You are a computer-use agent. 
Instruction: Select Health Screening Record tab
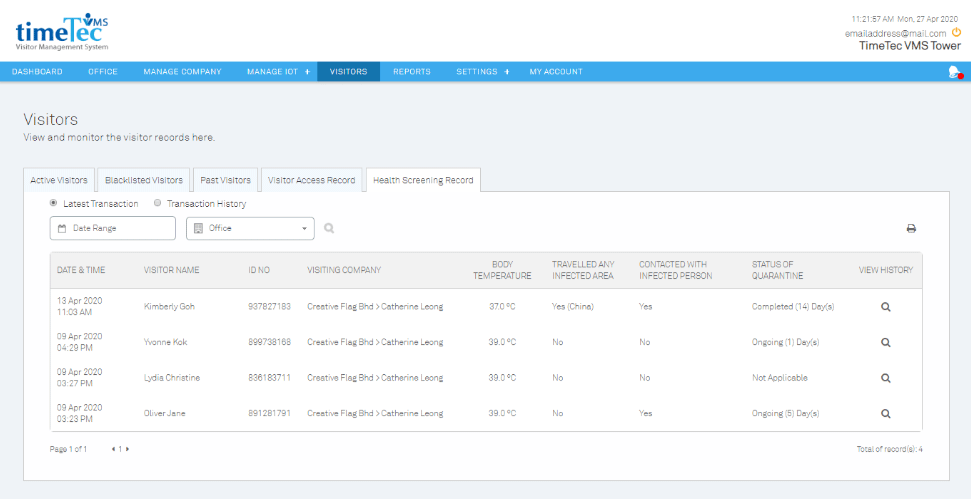coord(423,180)
